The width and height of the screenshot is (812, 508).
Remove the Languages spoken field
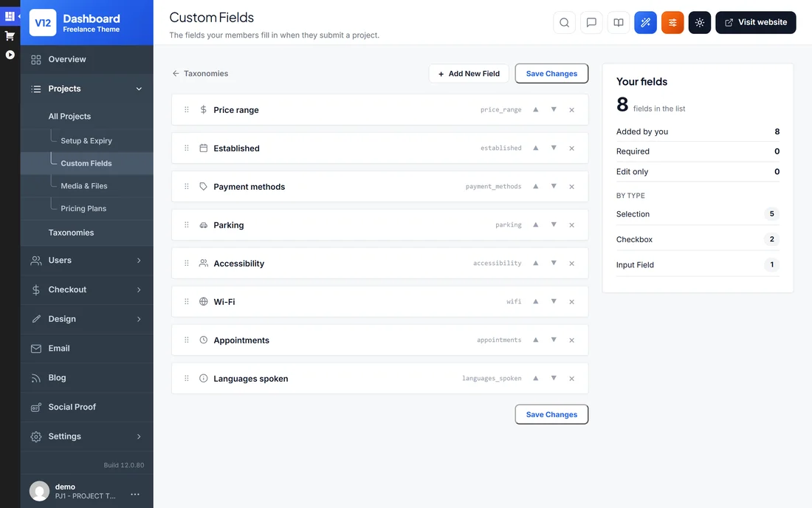[x=571, y=378]
